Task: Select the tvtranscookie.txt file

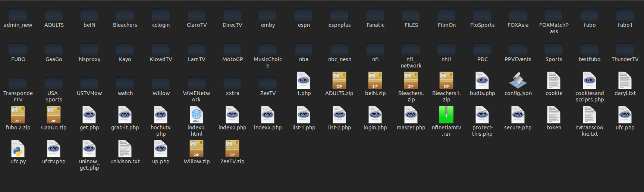Action: [x=590, y=115]
